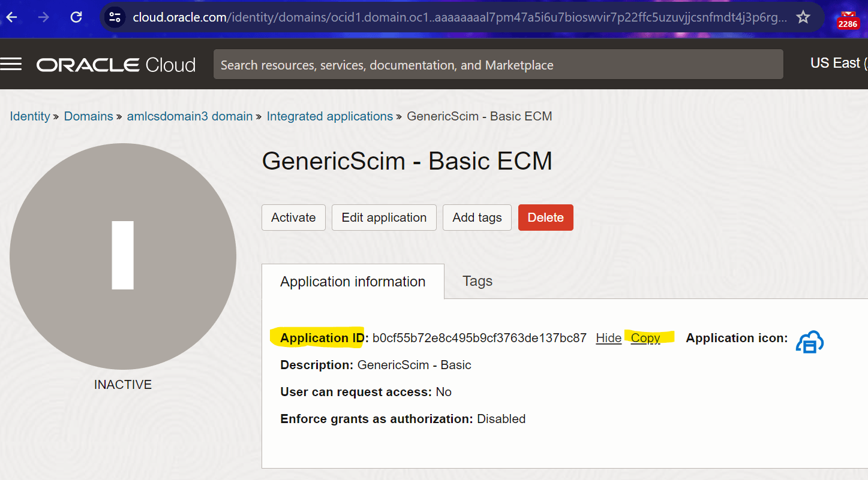
Task: Switch to the Tags tab
Action: (x=477, y=281)
